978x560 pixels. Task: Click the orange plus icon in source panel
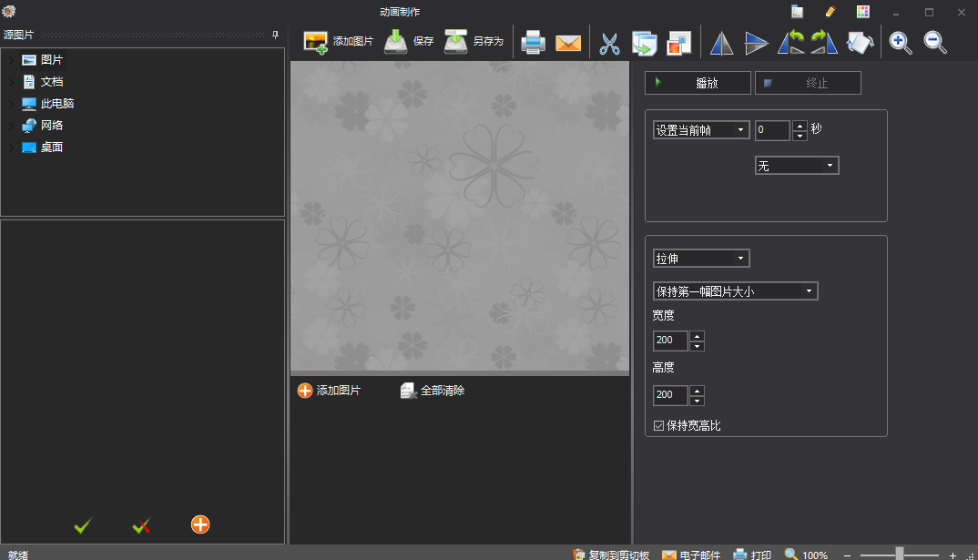(x=200, y=524)
